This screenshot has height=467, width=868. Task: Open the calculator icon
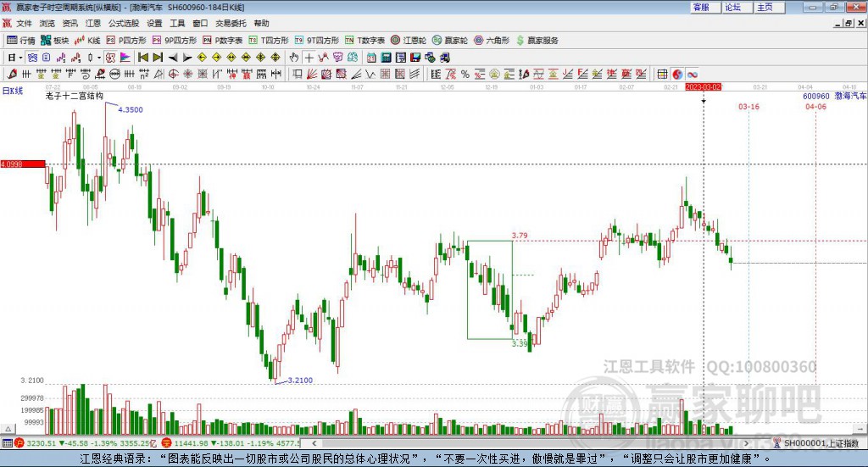[x=386, y=58]
